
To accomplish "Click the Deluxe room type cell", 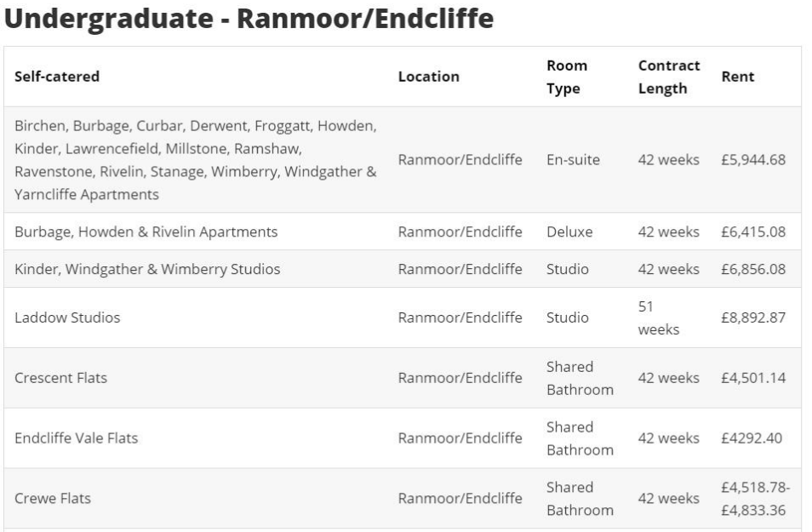I will (569, 232).
